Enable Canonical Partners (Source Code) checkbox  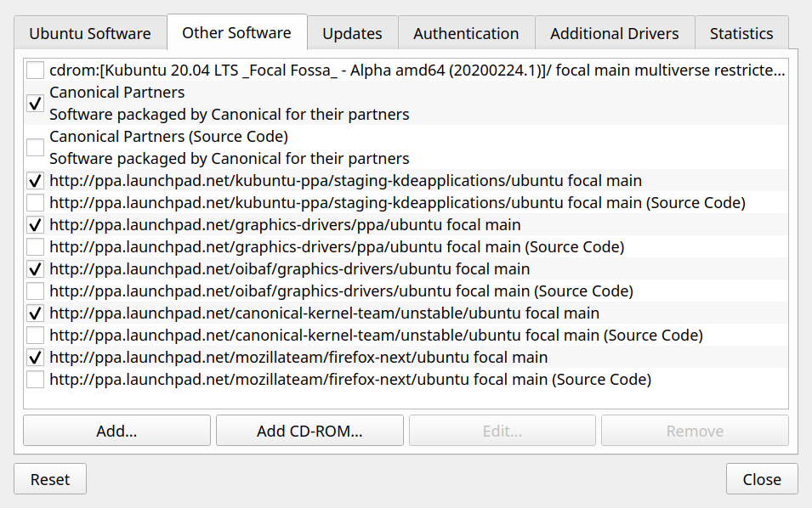(x=35, y=148)
